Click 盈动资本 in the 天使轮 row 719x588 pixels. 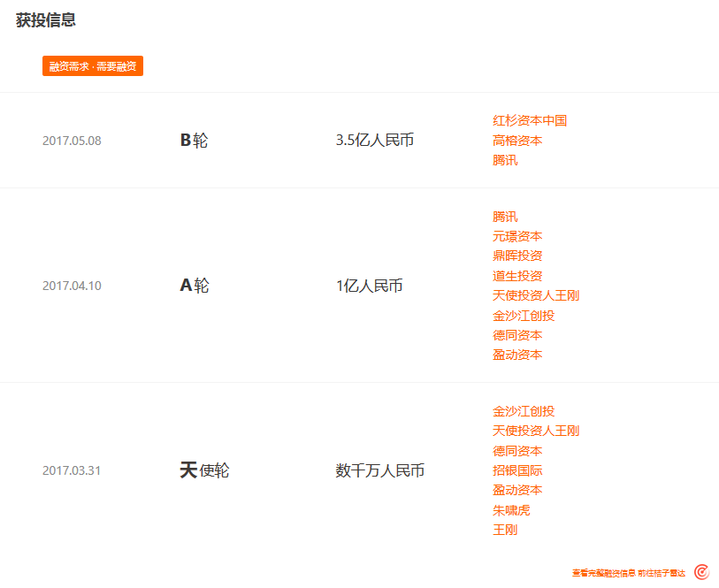(517, 490)
